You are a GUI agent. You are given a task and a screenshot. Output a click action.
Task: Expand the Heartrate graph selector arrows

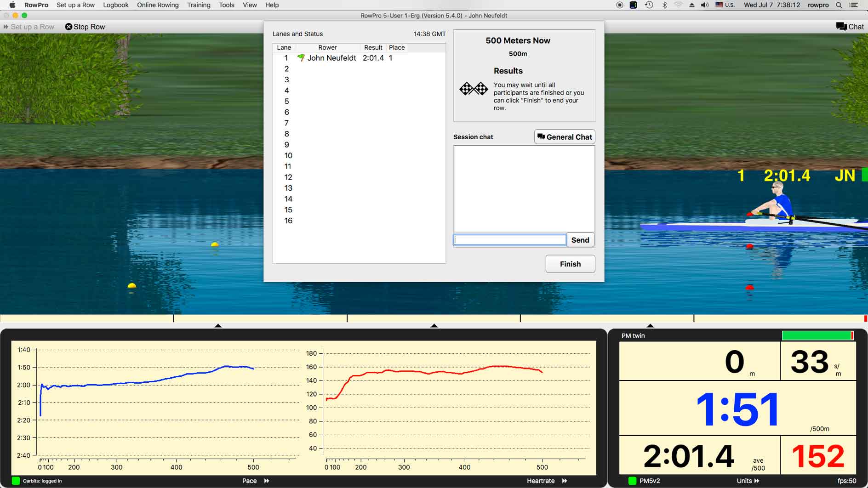click(x=565, y=481)
